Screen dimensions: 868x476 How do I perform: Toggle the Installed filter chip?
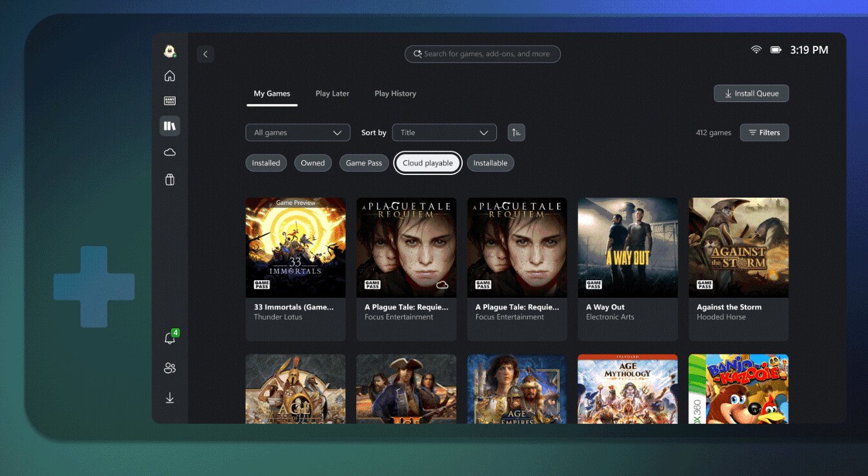266,163
